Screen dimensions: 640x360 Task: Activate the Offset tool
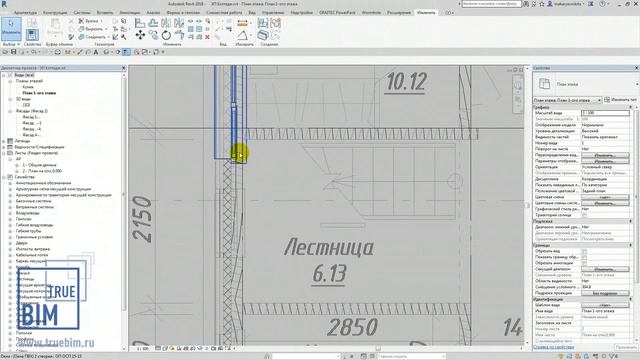point(153,23)
